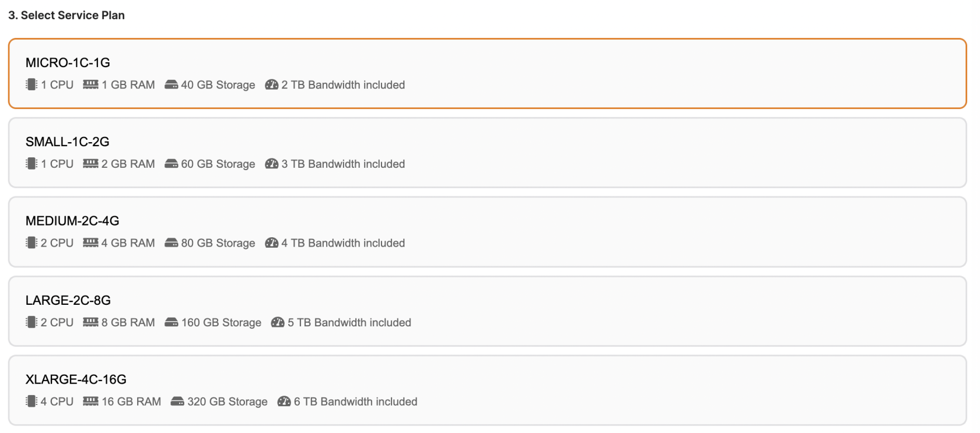Click the CPU icon in MICRO-1C-1G plan

pyautogui.click(x=31, y=85)
